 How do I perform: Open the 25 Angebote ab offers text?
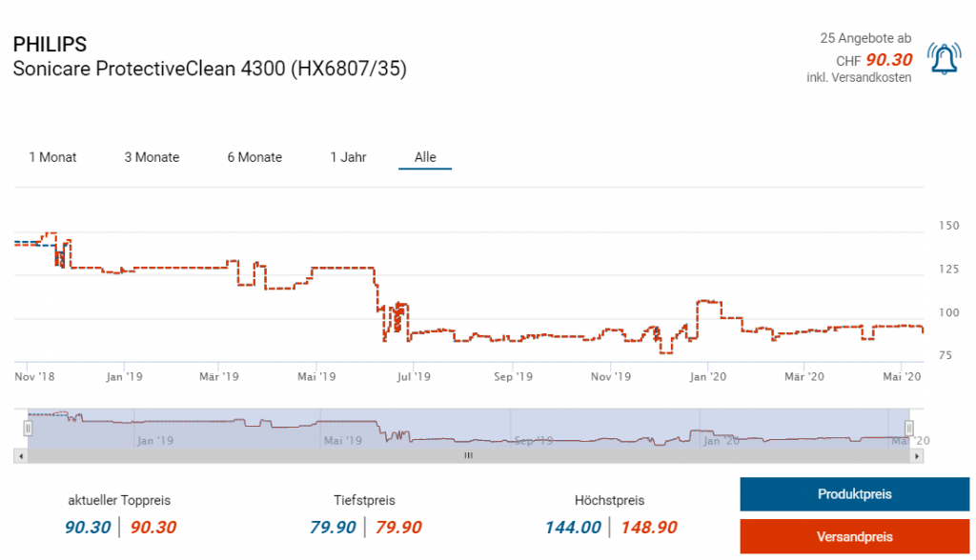864,38
